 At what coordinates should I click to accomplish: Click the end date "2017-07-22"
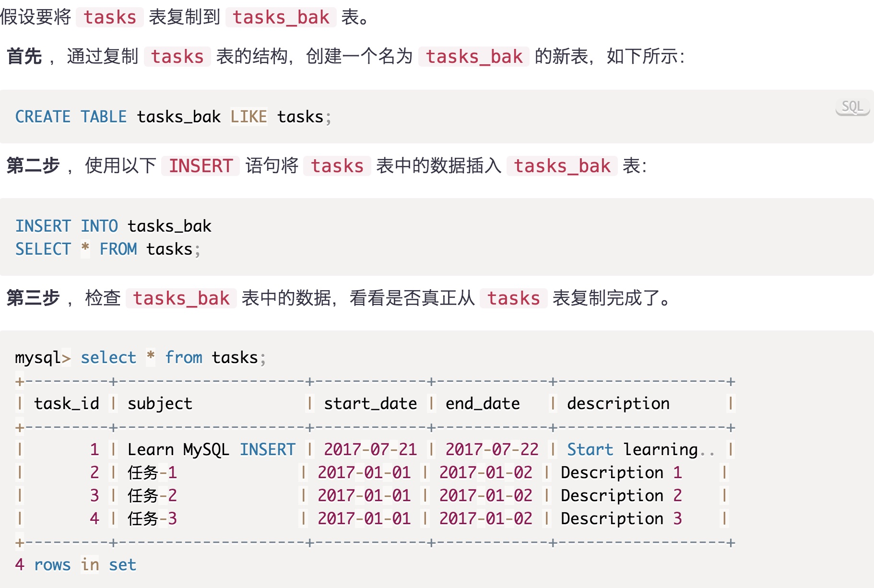(x=492, y=449)
